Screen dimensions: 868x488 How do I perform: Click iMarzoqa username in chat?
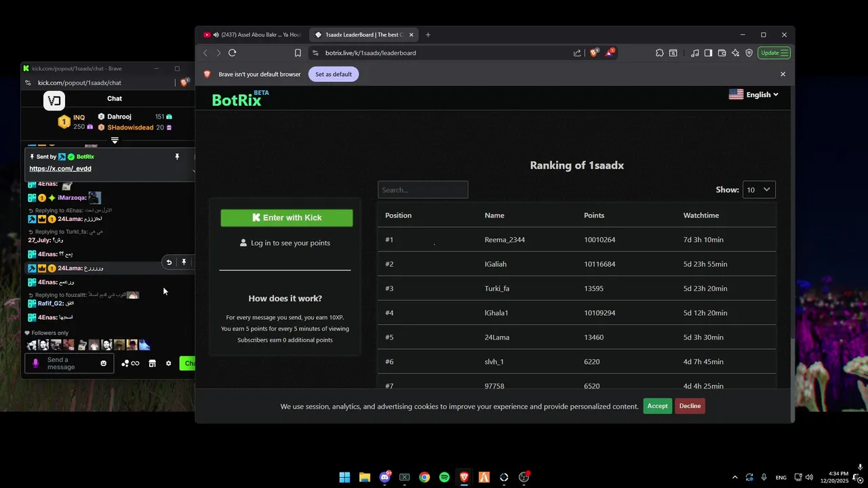pos(72,198)
